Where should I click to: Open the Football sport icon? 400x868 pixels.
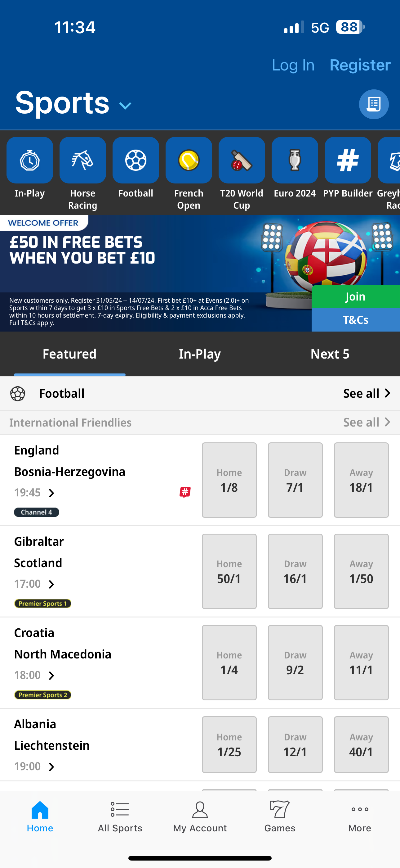(x=136, y=160)
